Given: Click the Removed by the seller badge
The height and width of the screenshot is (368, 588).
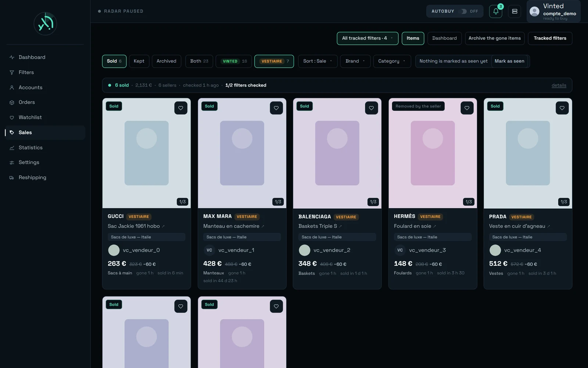Looking at the screenshot, I should coord(418,106).
